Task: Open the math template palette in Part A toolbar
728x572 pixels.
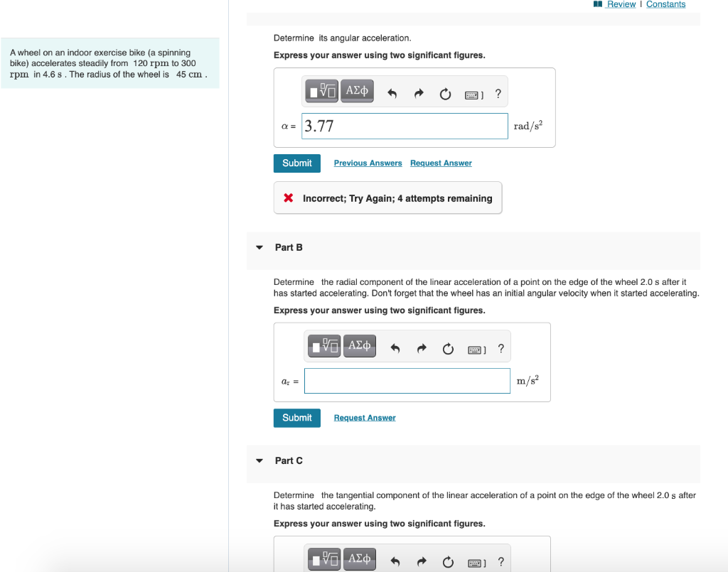Action: (x=321, y=90)
